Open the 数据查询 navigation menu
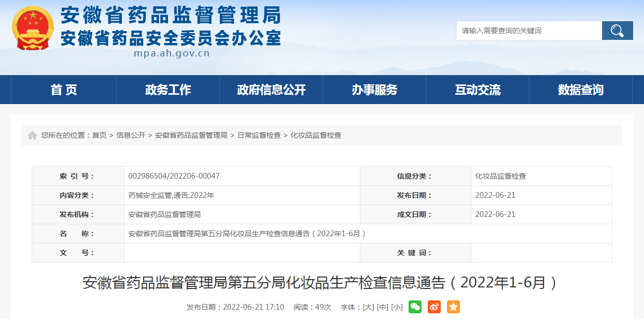This screenshot has width=644, height=319. coord(581,90)
